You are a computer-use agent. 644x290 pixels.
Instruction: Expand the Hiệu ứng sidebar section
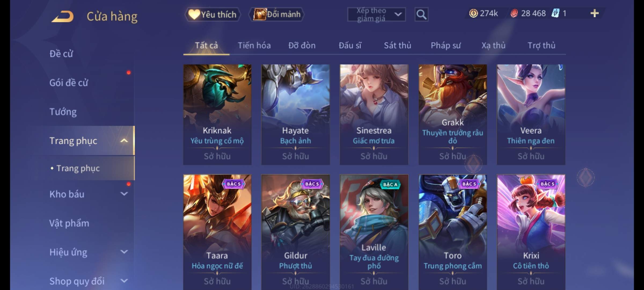[x=124, y=252]
